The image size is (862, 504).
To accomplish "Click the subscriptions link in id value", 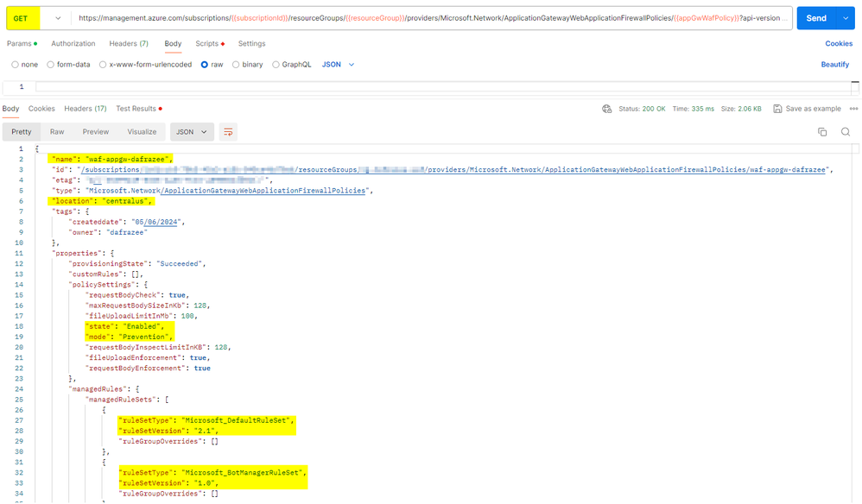I will click(111, 170).
